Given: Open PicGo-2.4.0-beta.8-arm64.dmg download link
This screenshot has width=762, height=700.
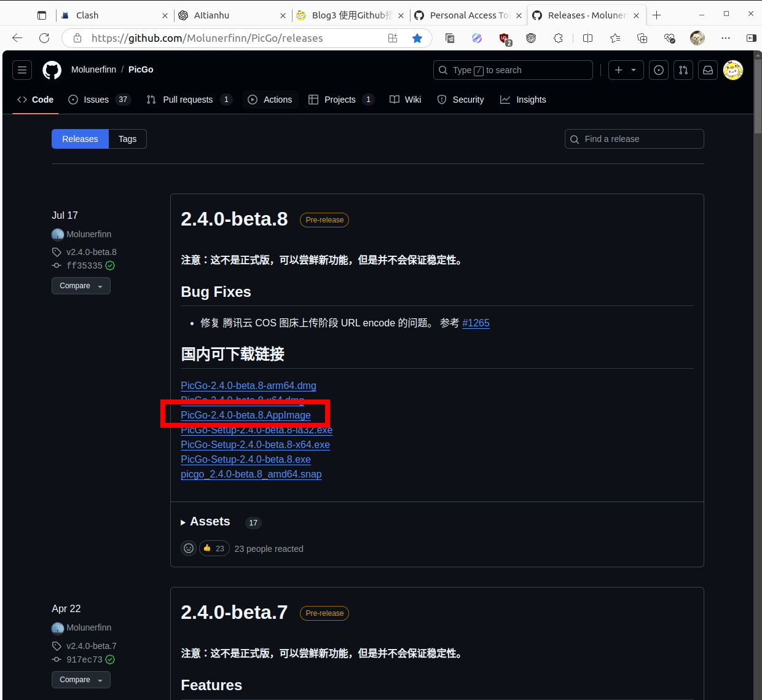Looking at the screenshot, I should click(x=248, y=385).
